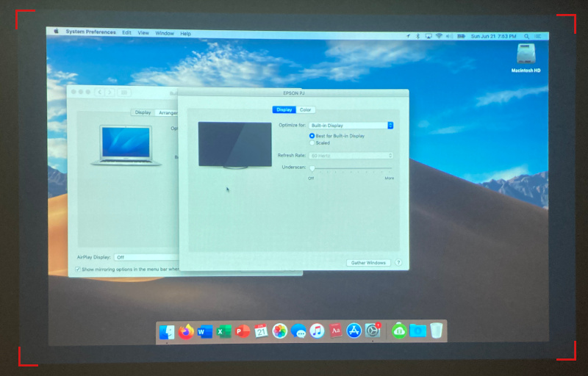This screenshot has height=376, width=588.
Task: Open the Downloads folder in the Dock
Action: [417, 330]
